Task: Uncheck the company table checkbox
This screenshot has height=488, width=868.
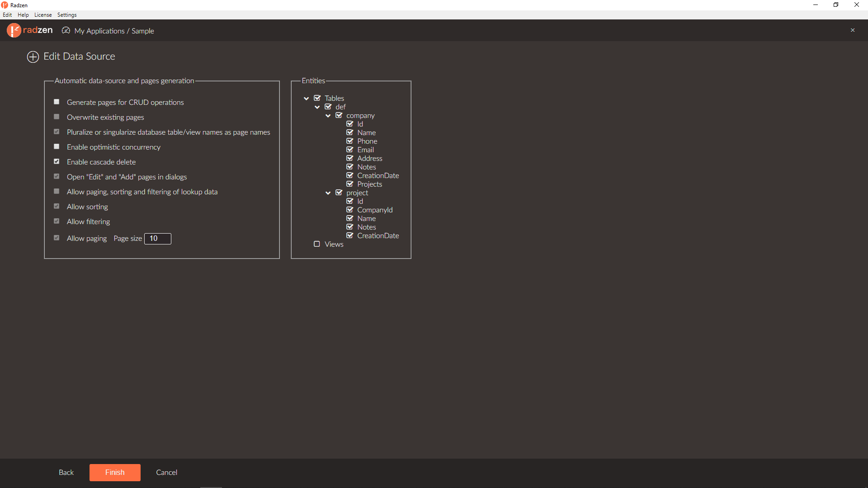Action: pos(339,115)
